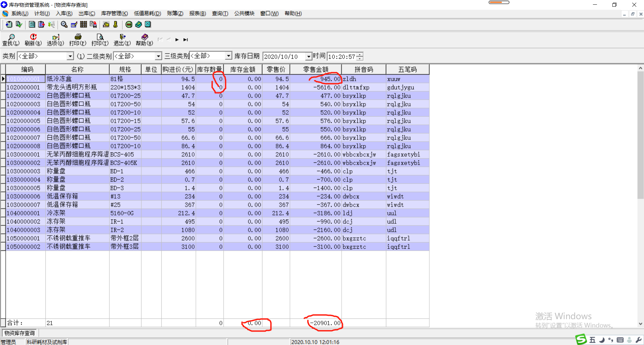644x345 pixels.
Task: Open the 库存管理(K) menu
Action: pyautogui.click(x=114, y=13)
